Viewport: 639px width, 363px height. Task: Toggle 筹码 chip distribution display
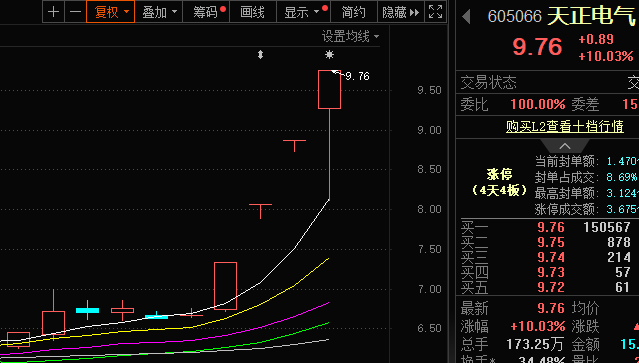tap(206, 12)
